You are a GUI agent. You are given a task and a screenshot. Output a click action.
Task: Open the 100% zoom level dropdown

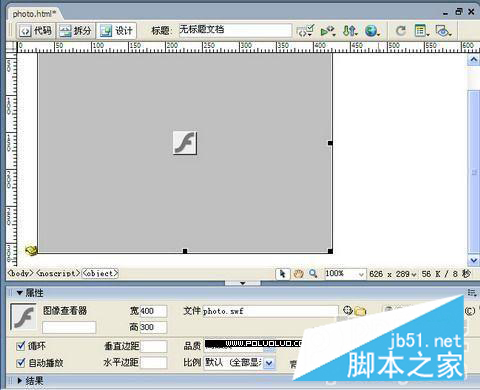[x=345, y=274]
